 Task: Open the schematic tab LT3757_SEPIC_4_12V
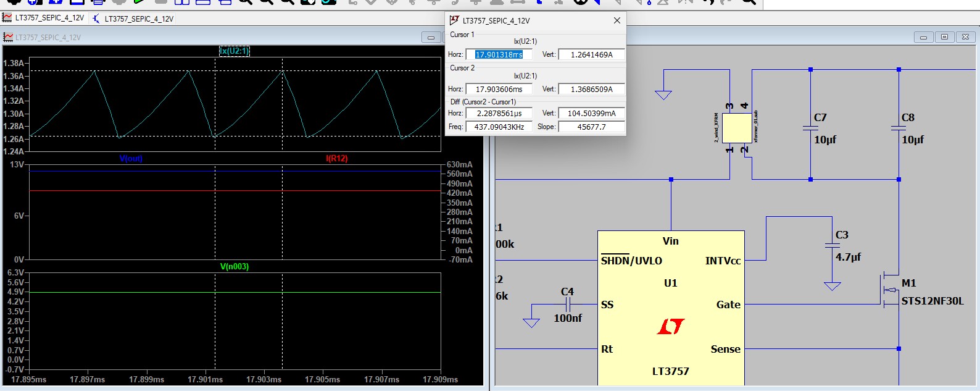(x=135, y=19)
